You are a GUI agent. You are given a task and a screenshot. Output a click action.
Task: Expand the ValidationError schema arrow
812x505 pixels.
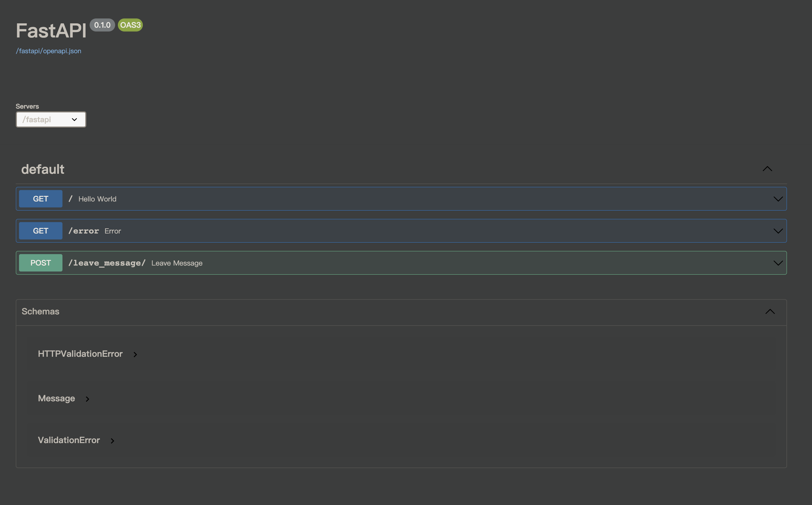point(112,441)
